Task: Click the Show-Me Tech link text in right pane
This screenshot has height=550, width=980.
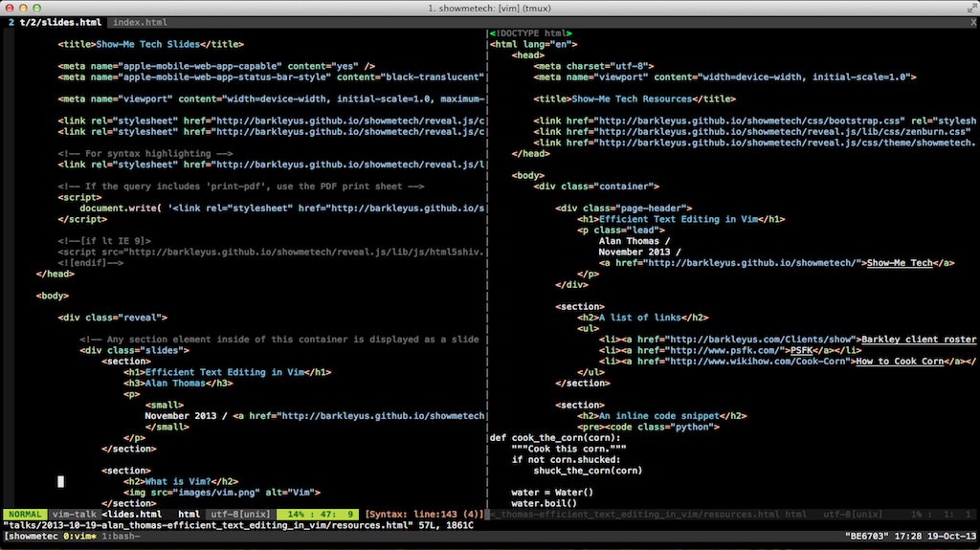Action: coord(900,263)
